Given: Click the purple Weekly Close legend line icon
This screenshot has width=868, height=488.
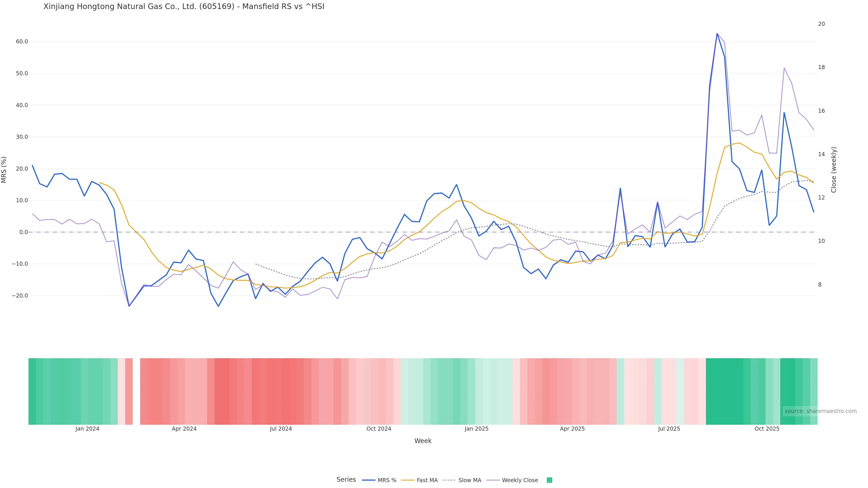Looking at the screenshot, I should point(493,480).
